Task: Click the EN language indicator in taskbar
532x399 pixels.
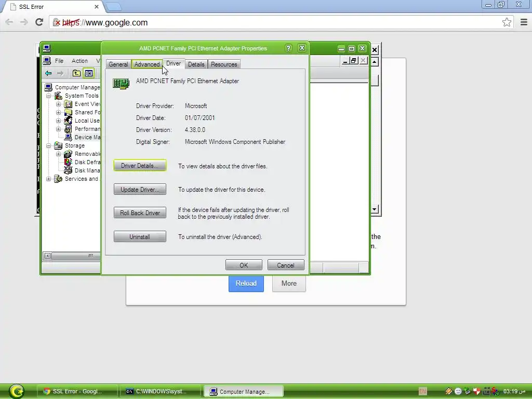Action: coord(422,391)
